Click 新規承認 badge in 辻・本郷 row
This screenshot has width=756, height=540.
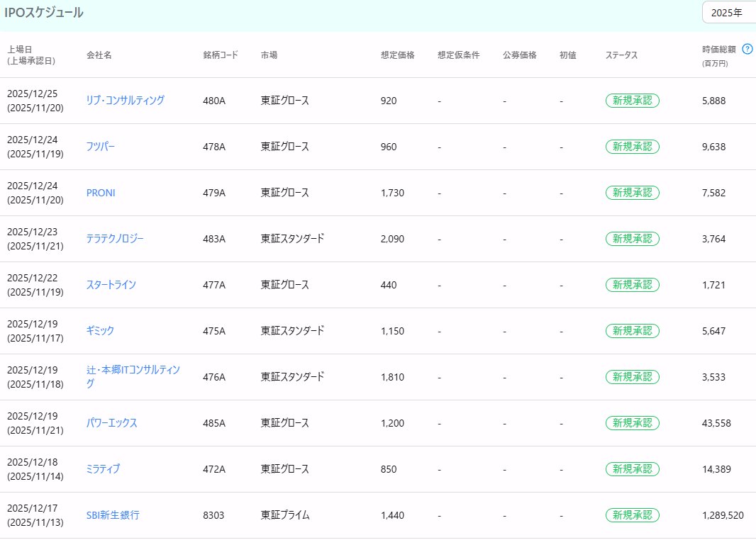[633, 377]
